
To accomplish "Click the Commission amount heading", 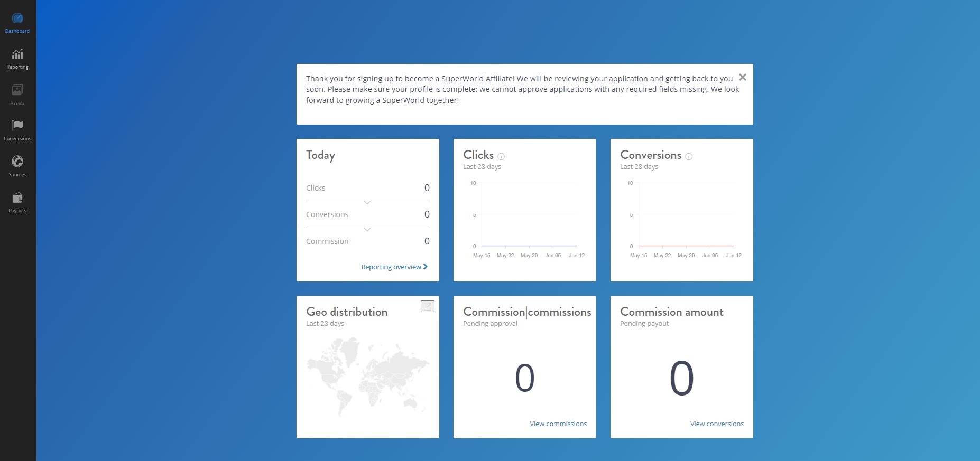I will click(672, 312).
